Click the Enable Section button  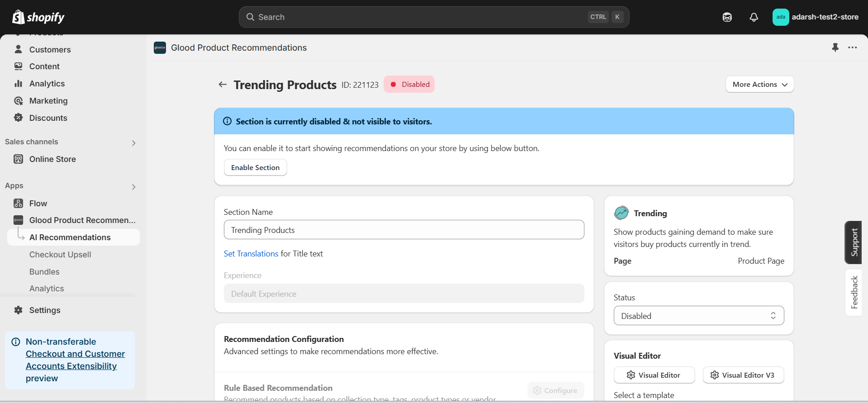(255, 167)
